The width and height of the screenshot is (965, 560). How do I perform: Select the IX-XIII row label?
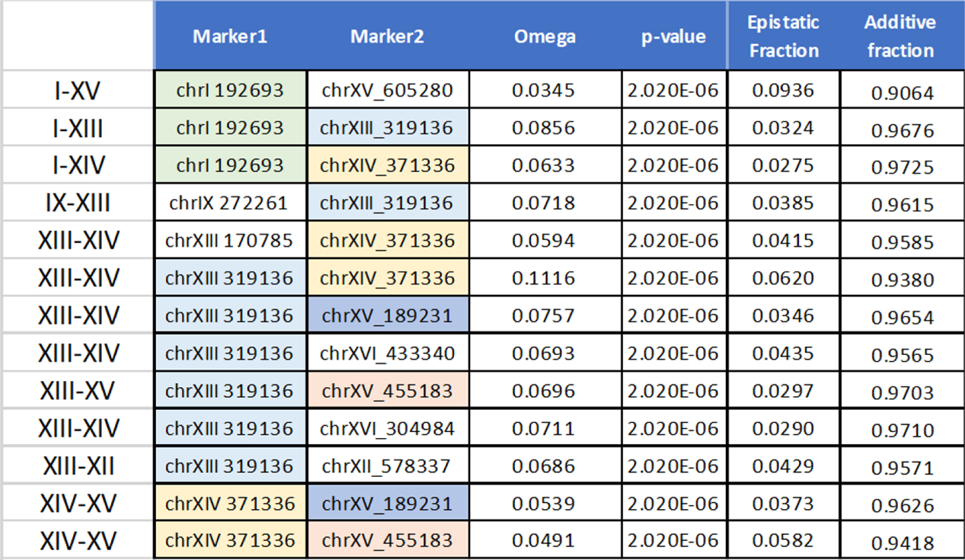pos(79,203)
